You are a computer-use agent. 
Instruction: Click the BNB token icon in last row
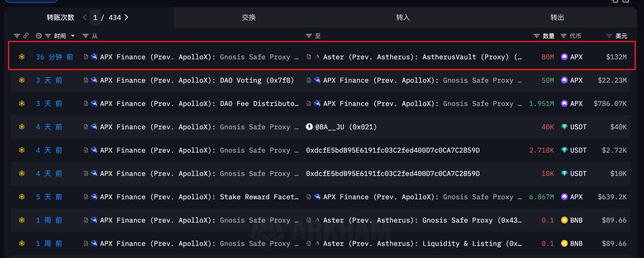click(x=564, y=243)
